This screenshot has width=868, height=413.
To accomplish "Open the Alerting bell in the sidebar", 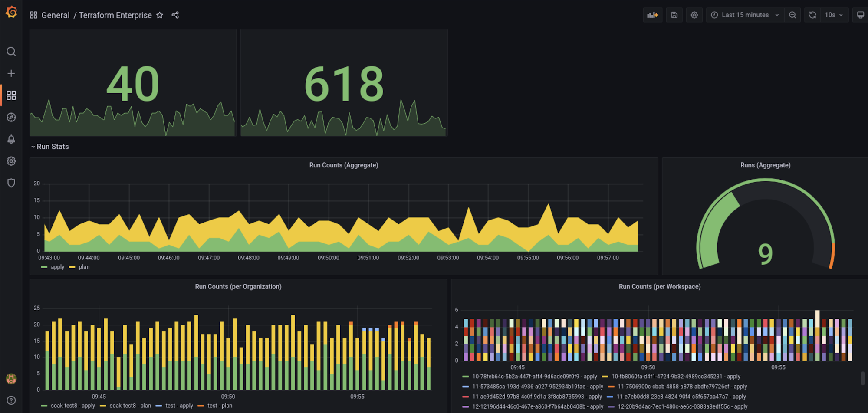I will click(11, 139).
